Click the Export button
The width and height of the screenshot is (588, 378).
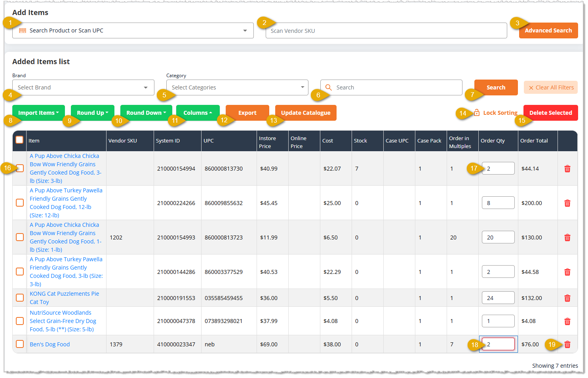(247, 113)
